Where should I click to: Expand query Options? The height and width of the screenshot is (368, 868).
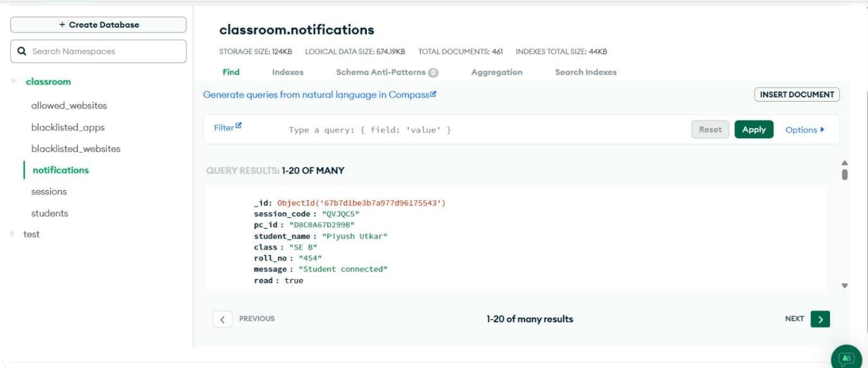(805, 129)
